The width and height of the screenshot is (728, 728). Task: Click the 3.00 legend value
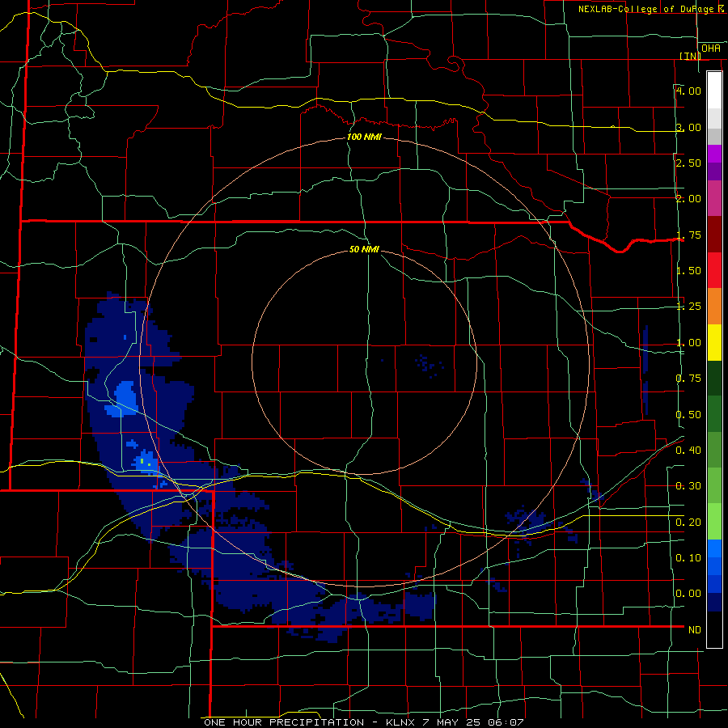(688, 127)
